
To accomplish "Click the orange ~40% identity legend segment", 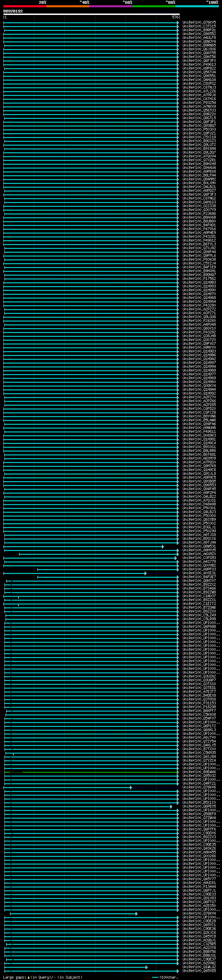I will click(x=68, y=6).
